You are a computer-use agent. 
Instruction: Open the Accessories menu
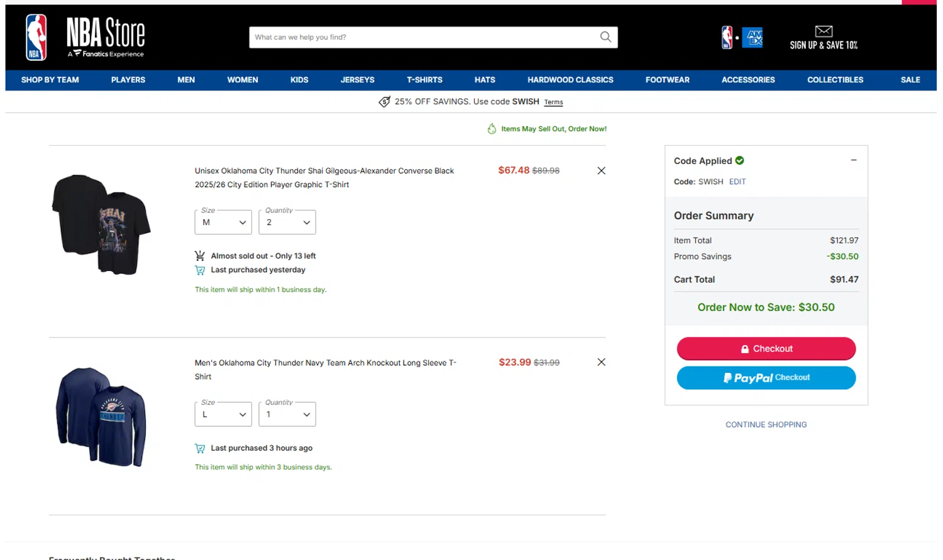[x=748, y=80]
